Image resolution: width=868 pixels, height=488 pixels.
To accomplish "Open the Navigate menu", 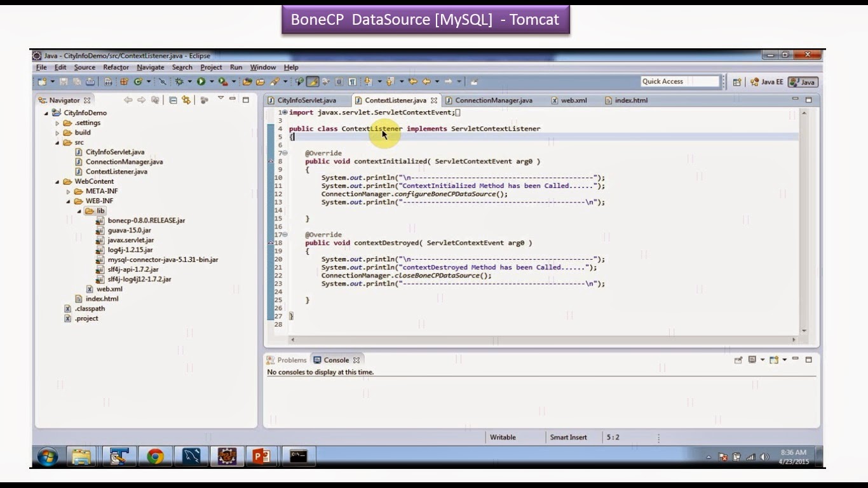I will click(x=150, y=67).
